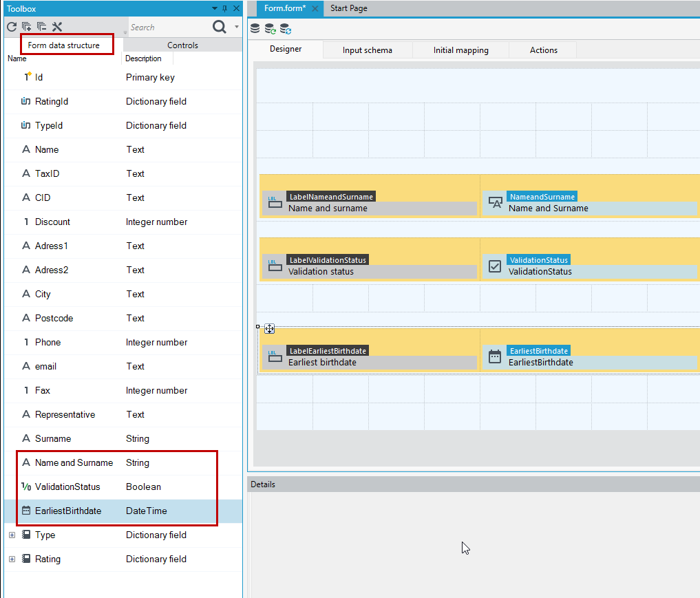This screenshot has width=700, height=598.
Task: Select the RatingId dictionary field row
Action: 123,101
